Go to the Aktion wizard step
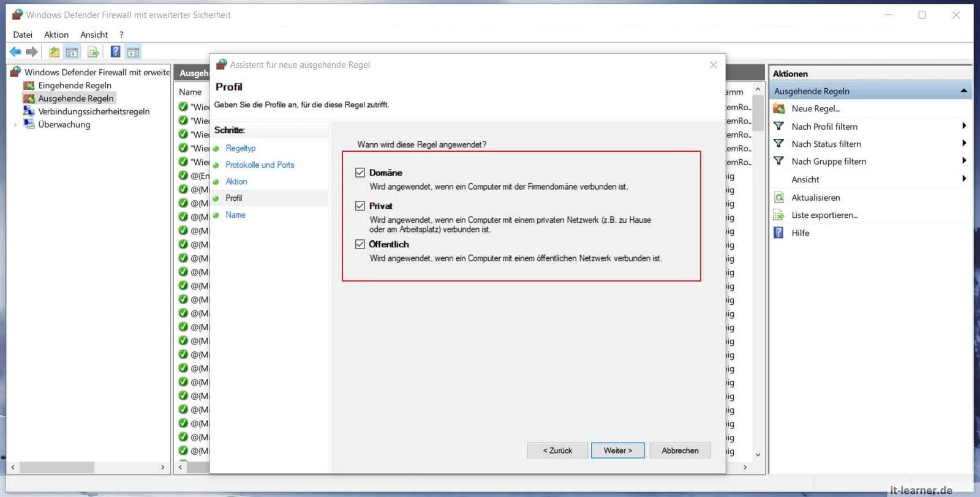Viewport: 980px width, 497px height. [236, 181]
